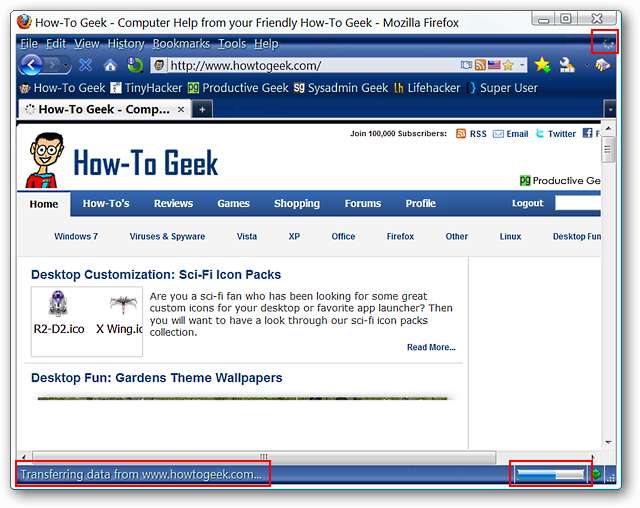Screen dimensions: 640x508
Task: Click the green status bar add-on icon
Action: pos(597,474)
